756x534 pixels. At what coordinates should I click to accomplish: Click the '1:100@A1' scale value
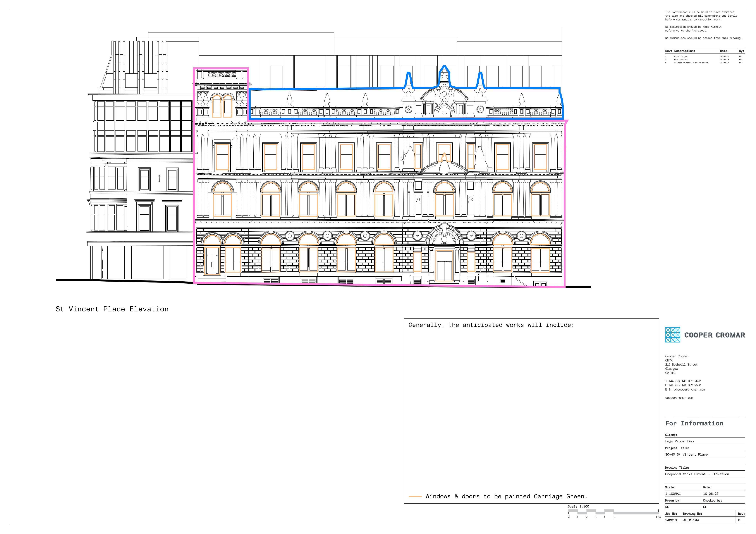pos(673,494)
